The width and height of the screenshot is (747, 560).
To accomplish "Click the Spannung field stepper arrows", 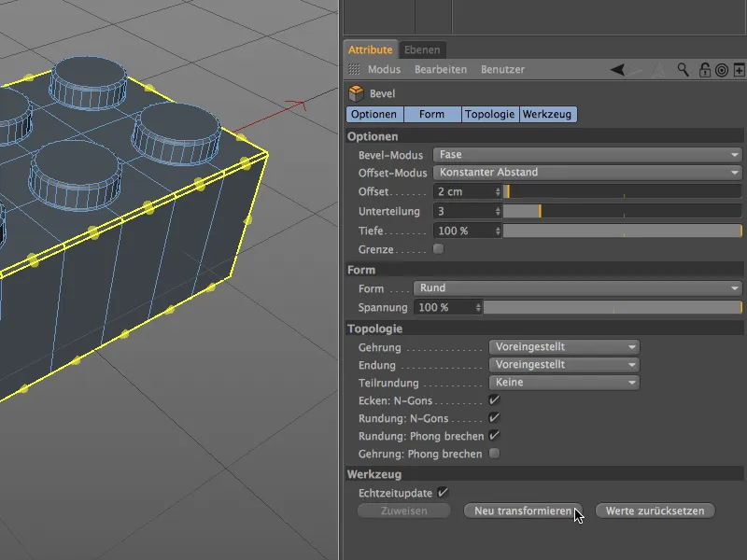I will (x=478, y=308).
